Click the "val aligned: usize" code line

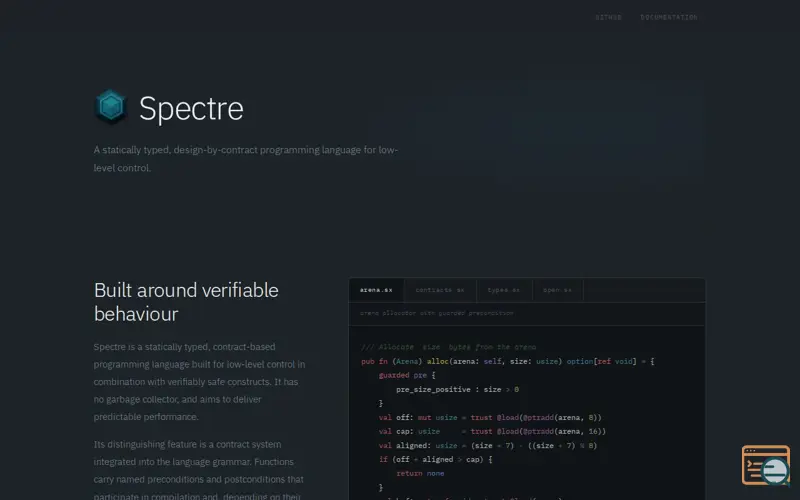click(487, 445)
